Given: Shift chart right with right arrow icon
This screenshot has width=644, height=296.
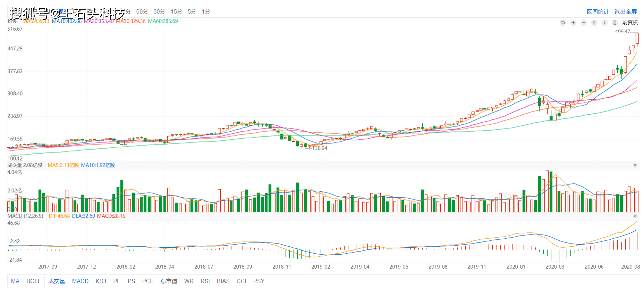Looking at the screenshot, I should click(x=604, y=23).
